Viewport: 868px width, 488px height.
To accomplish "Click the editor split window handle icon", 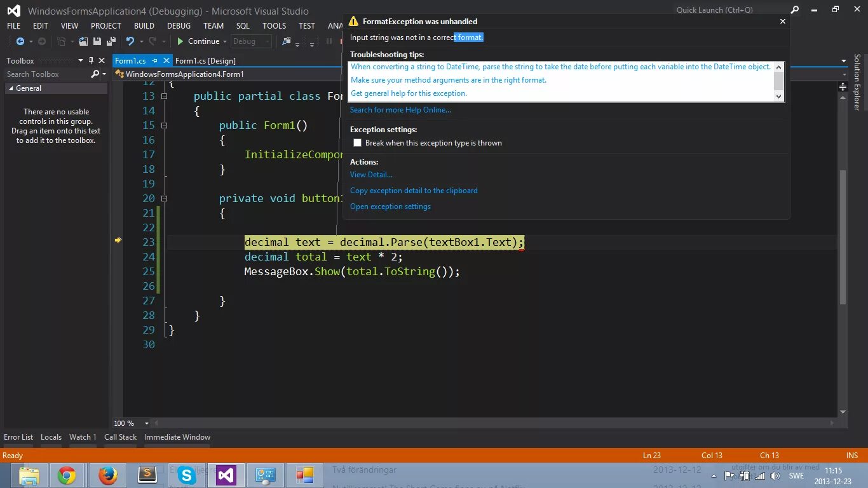I will [x=843, y=86].
